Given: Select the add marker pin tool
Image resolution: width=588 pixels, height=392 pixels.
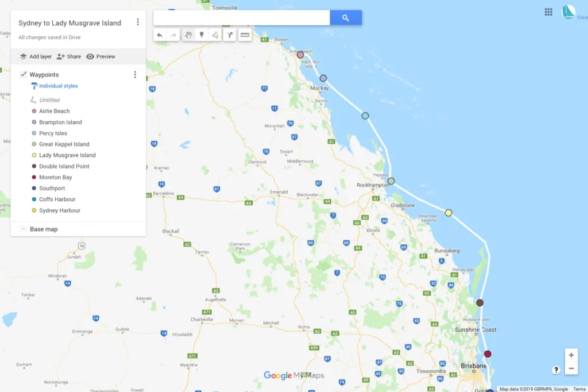Looking at the screenshot, I should click(202, 35).
